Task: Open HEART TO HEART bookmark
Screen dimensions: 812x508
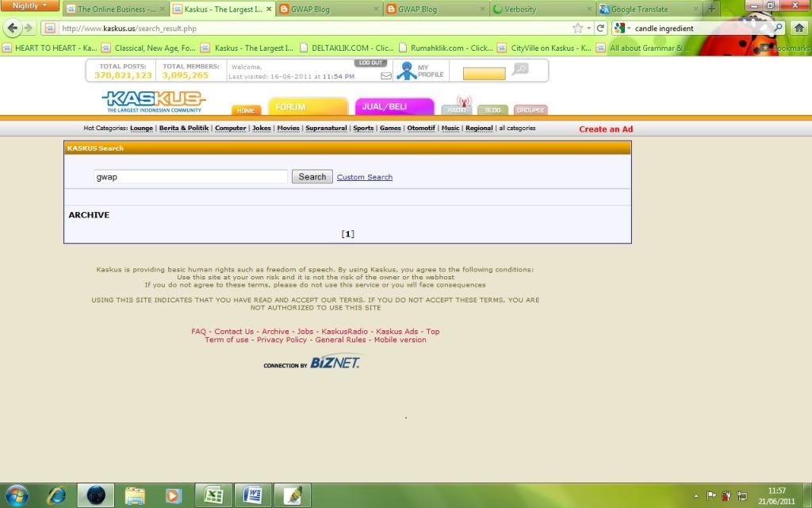Action: click(x=50, y=48)
